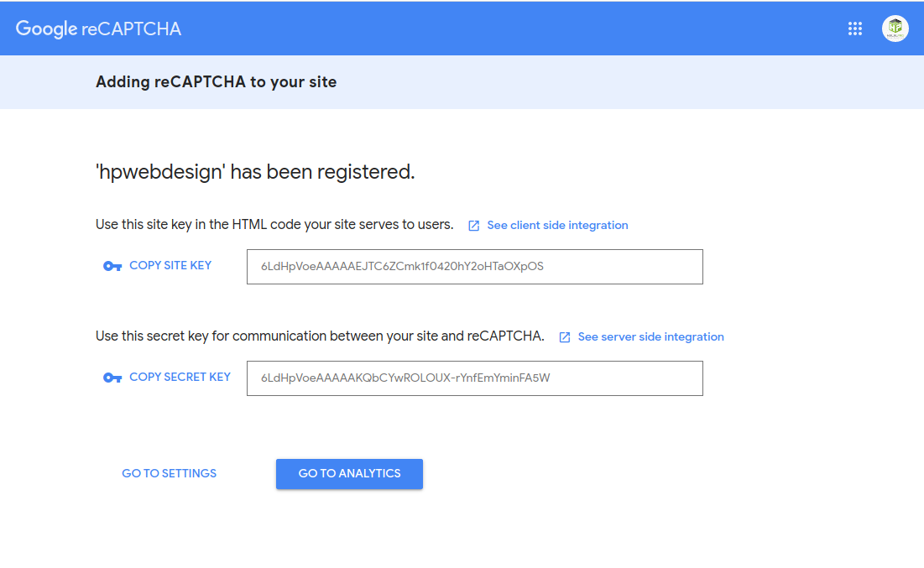Image resolution: width=924 pixels, height=568 pixels.
Task: Click the 'Adding reCAPTCHA to your site' heading
Action: (x=217, y=82)
